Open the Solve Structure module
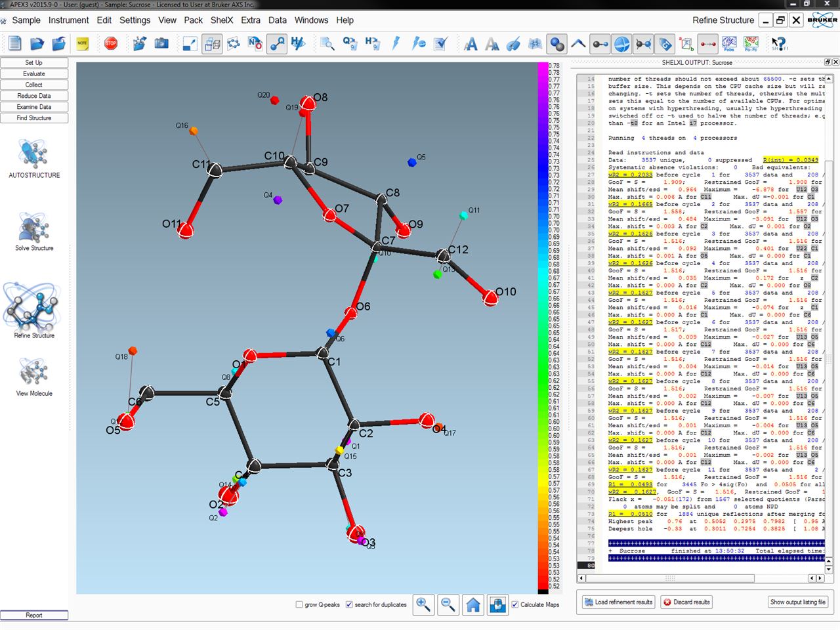 pos(34,231)
